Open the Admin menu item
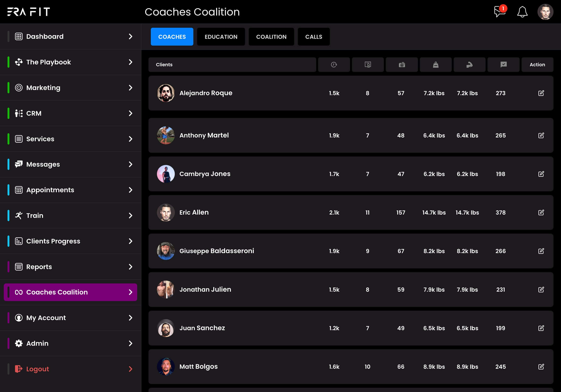Image resolution: width=561 pixels, height=392 pixels. click(x=70, y=343)
